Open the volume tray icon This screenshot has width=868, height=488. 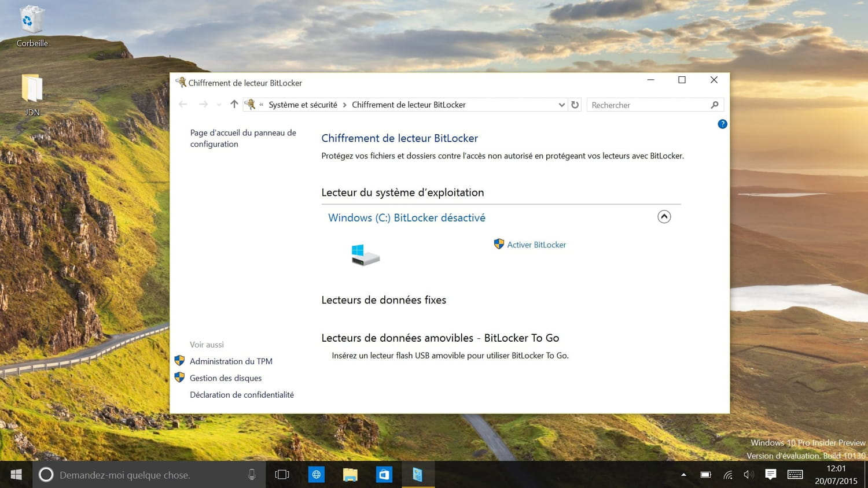749,475
